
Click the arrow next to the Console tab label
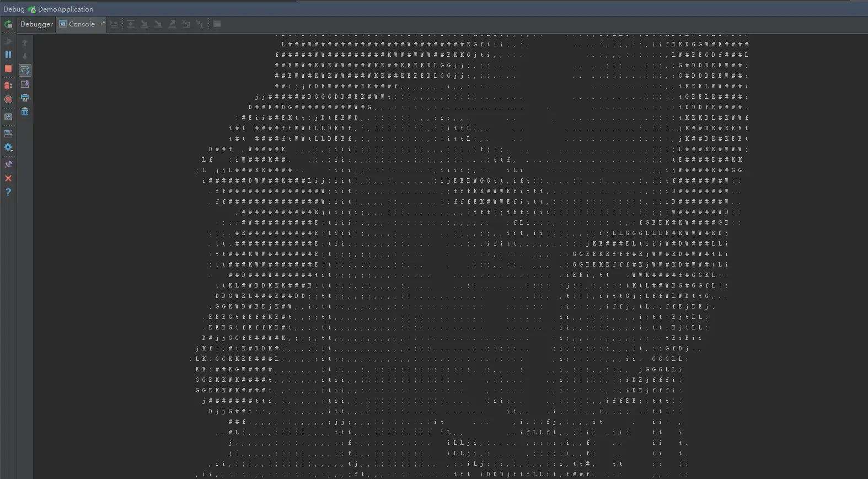pyautogui.click(x=101, y=24)
